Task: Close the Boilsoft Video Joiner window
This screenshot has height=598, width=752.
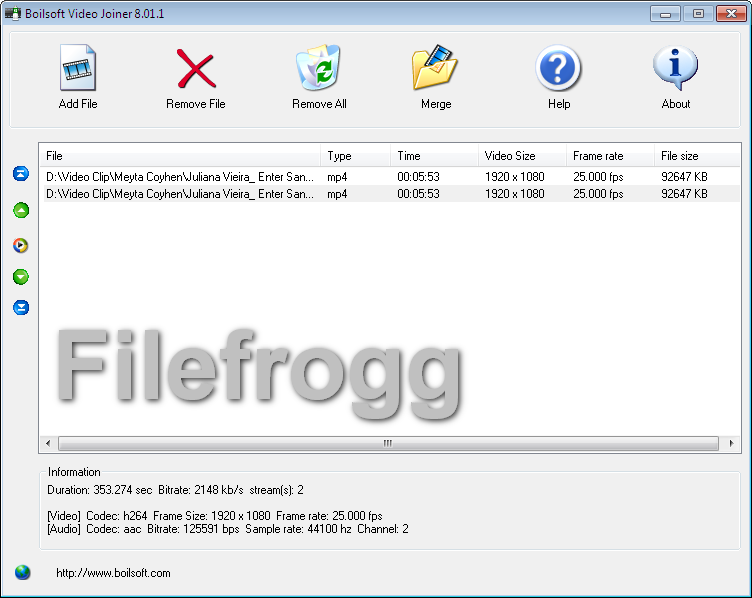Action: 731,13
